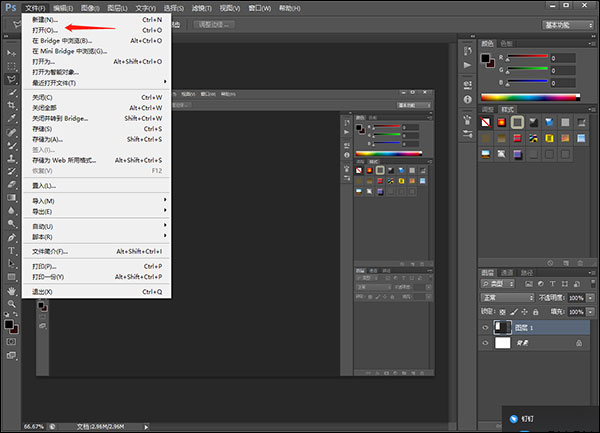
Task: Click the Info panel icon in the dock
Action: tap(465, 97)
